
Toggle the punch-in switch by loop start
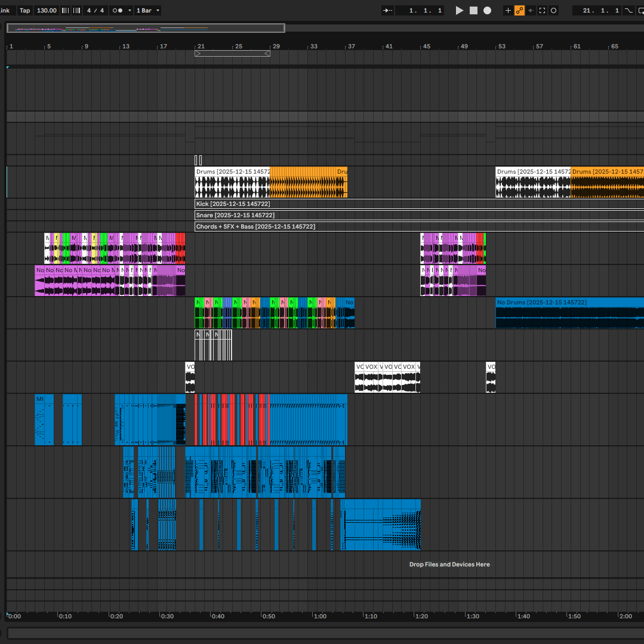(x=628, y=11)
